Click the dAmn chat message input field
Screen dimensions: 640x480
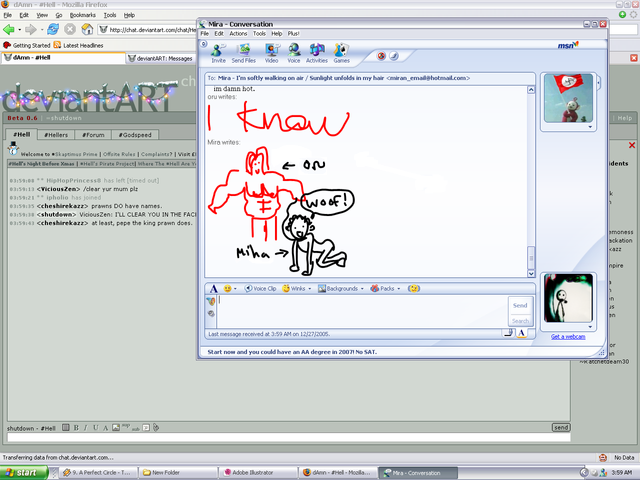click(289, 438)
